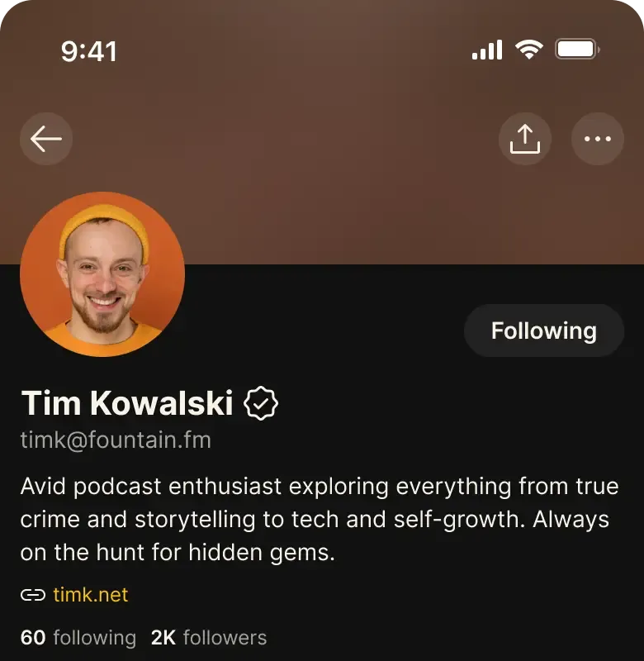This screenshot has width=644, height=661.
Task: Tap the bold 60 count number
Action: (33, 637)
